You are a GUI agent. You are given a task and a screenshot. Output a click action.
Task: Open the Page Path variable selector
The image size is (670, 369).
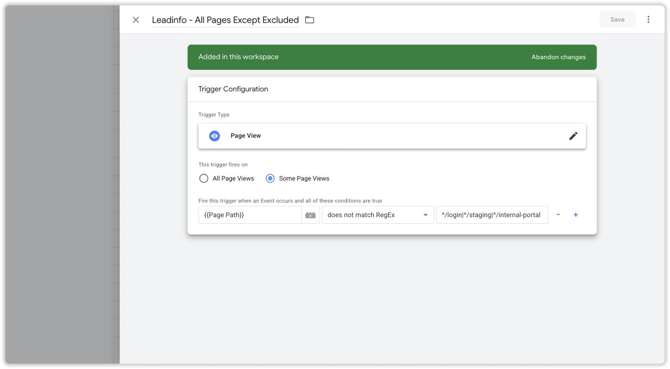click(x=250, y=215)
